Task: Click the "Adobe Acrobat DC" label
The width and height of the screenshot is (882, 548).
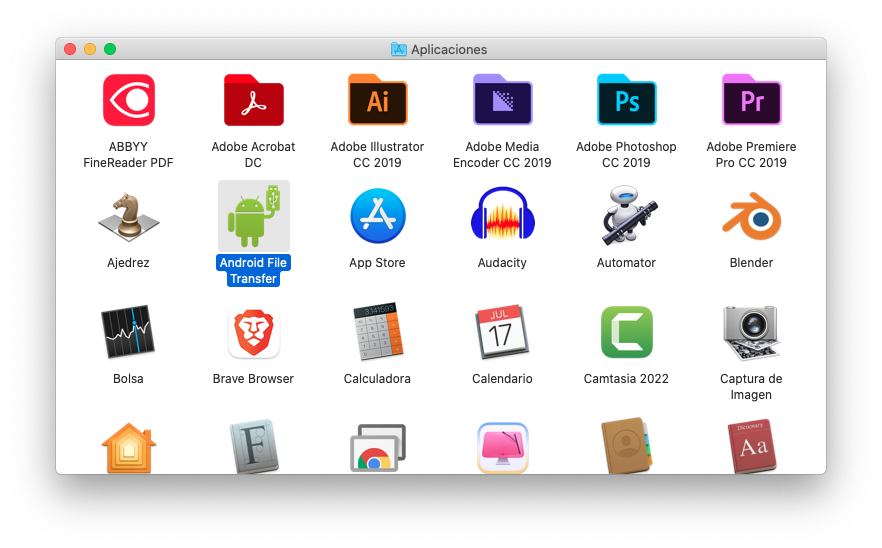Action: pyautogui.click(x=253, y=155)
